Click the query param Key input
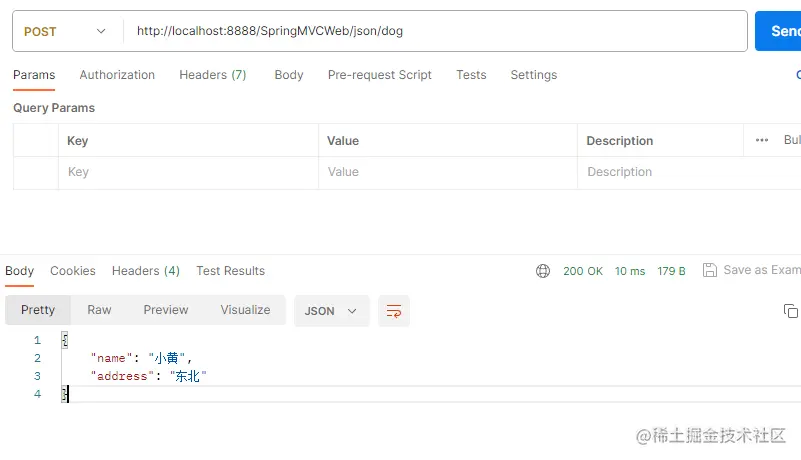801x460 pixels. click(x=189, y=172)
